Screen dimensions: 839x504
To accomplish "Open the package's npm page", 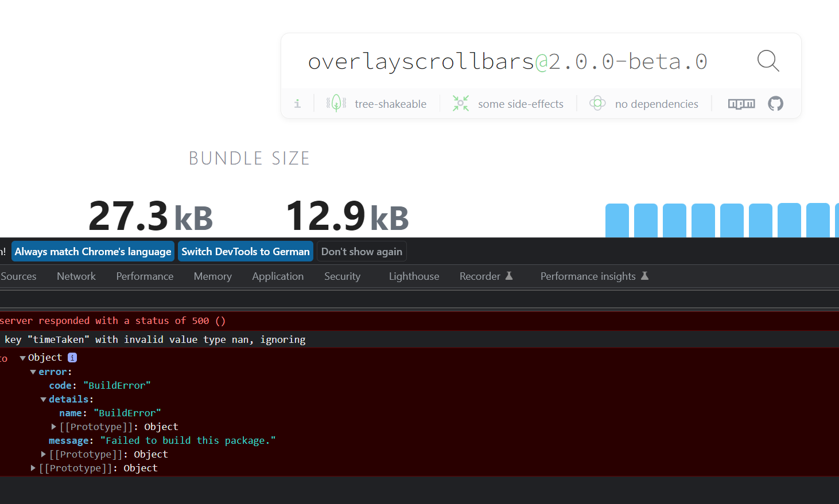I will point(741,104).
